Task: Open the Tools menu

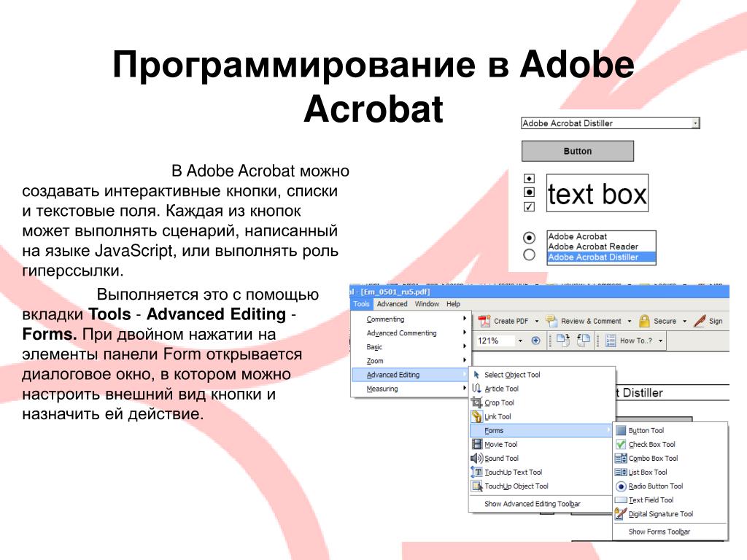Action: click(x=361, y=304)
